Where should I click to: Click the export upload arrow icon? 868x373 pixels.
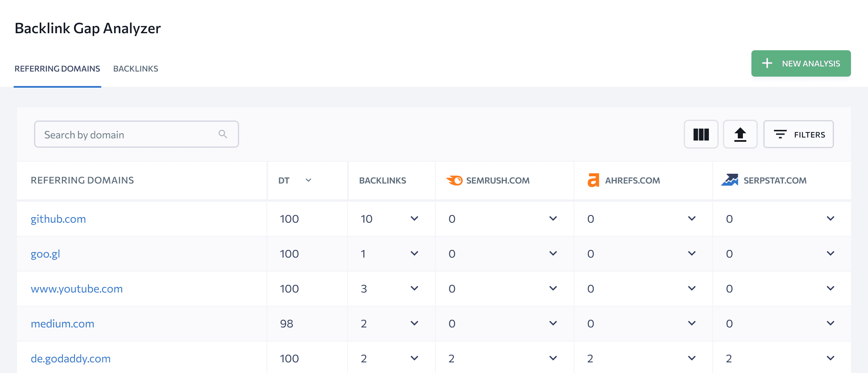tap(740, 135)
